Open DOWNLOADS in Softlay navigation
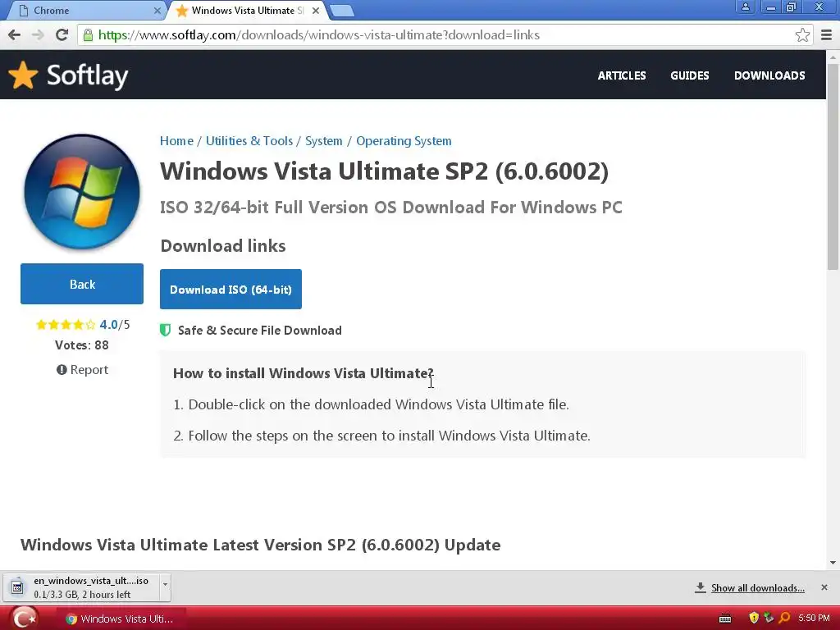Viewport: 840px width, 630px height. click(769, 75)
